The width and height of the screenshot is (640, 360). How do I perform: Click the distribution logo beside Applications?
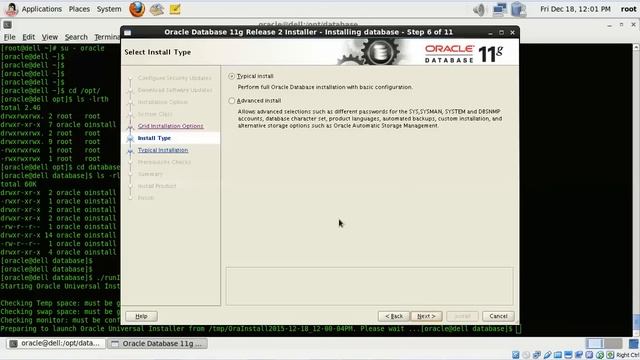tap(11, 9)
